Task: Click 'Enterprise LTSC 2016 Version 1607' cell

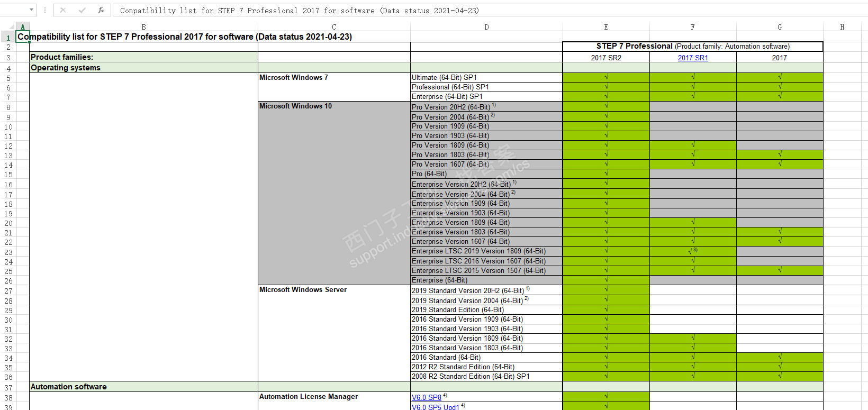Action: [486, 261]
